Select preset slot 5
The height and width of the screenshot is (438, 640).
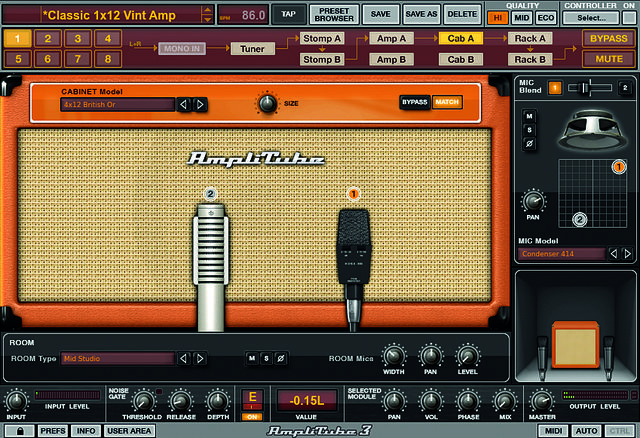(18, 59)
